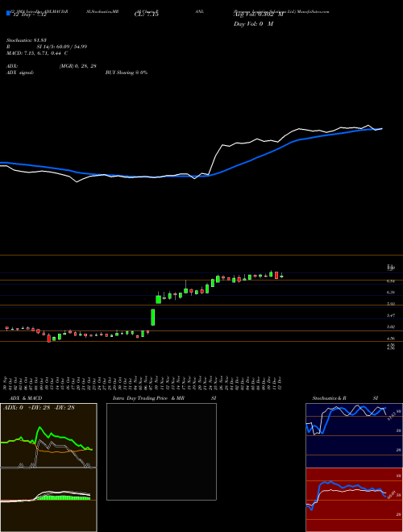This screenshot has width=403, height=532.
Task: Click the 'BUY Slowing @ 0%' signal text
Action: point(127,73)
